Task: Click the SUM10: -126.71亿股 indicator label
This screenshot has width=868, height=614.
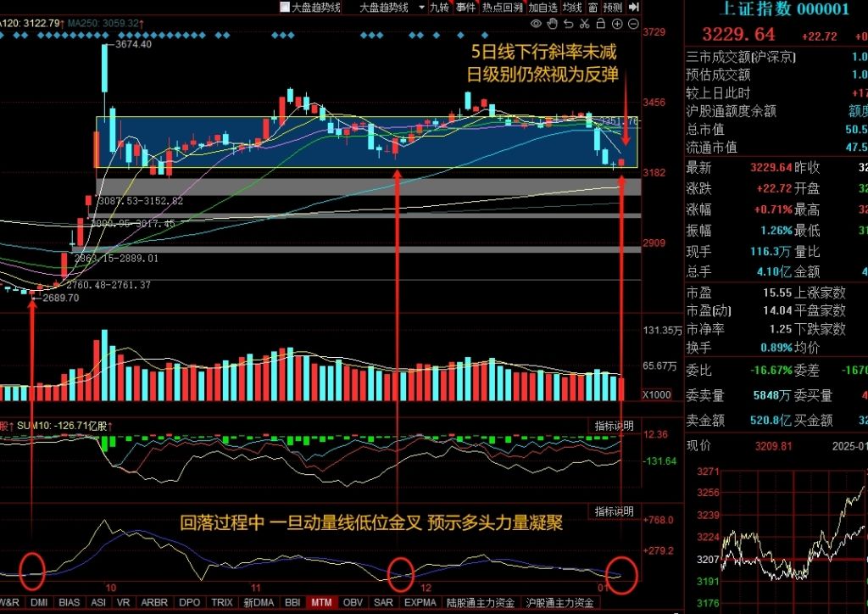Action: tap(64, 426)
